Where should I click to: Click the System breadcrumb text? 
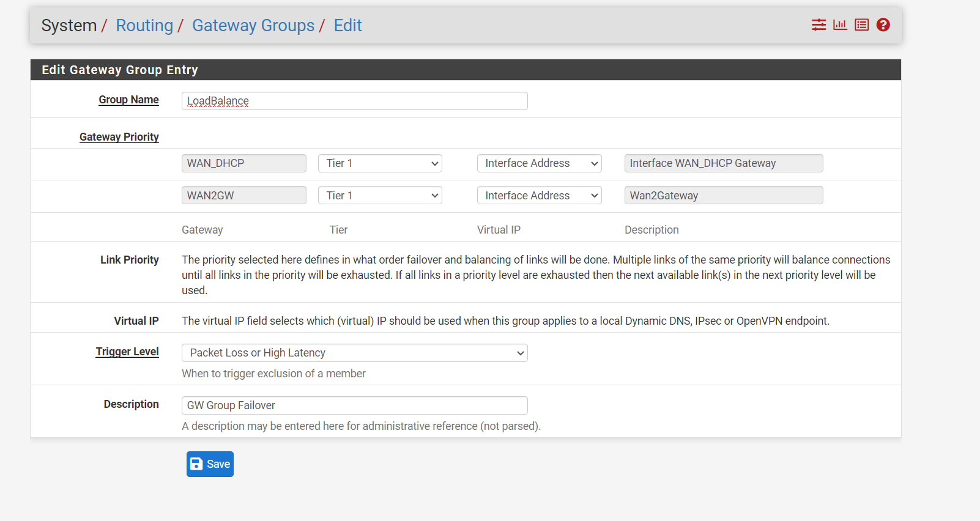pyautogui.click(x=69, y=26)
